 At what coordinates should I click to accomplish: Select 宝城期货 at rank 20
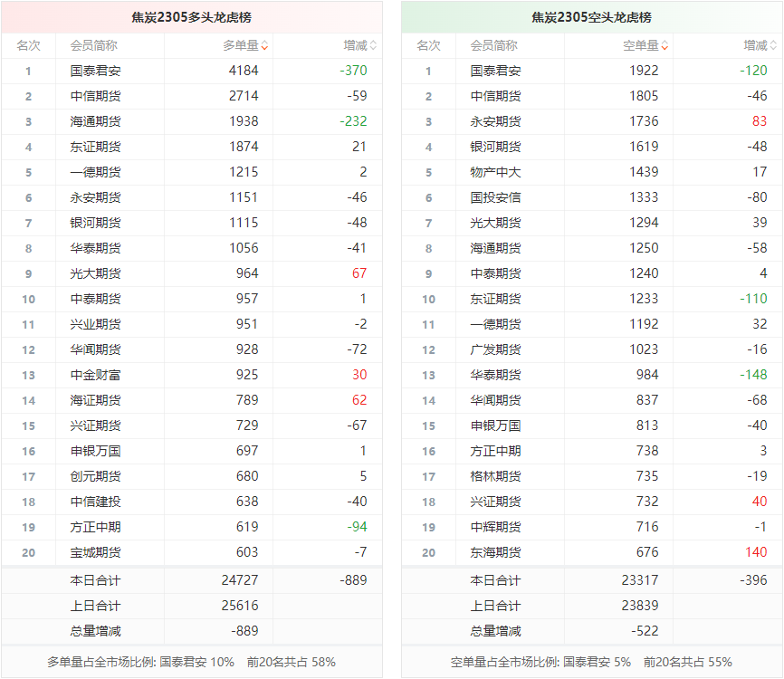(95, 552)
